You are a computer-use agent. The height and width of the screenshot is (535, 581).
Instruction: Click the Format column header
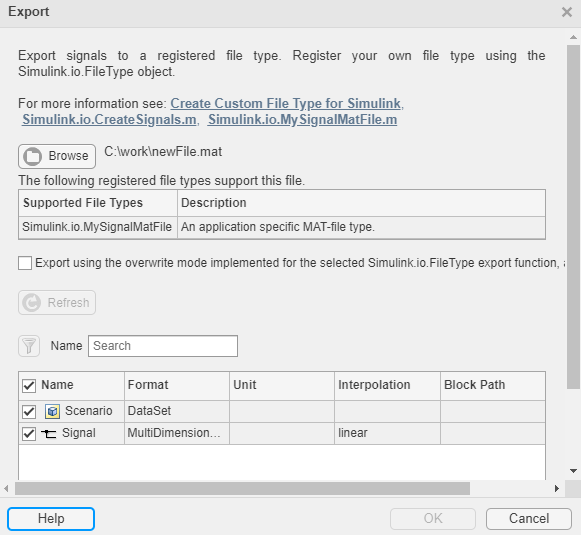point(177,385)
